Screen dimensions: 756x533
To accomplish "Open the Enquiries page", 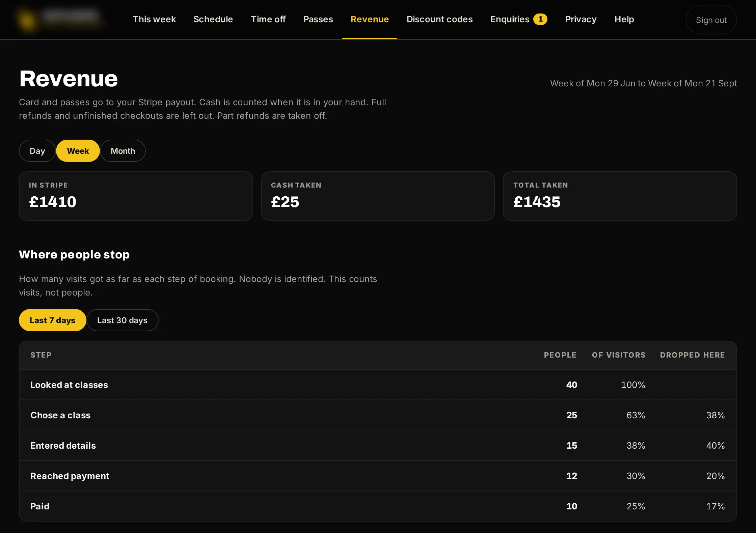I will coord(510,19).
